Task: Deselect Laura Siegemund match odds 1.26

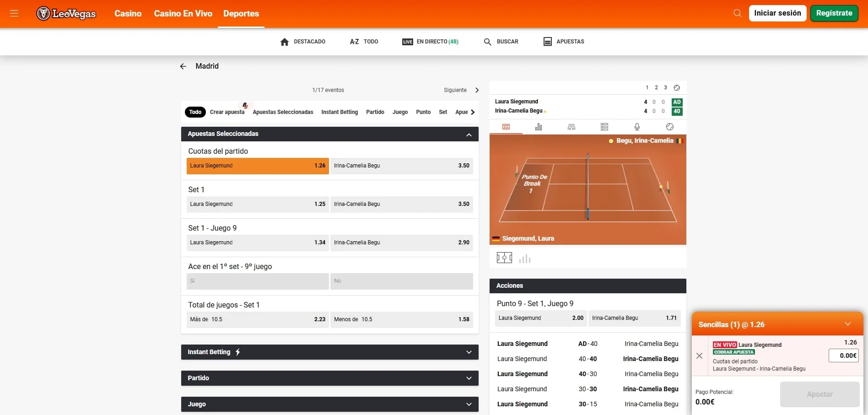Action: pos(258,166)
